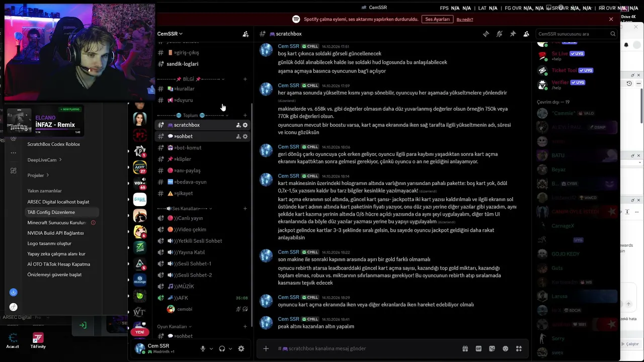The height and width of the screenshot is (362, 644).
Task: Add channel to Ses Kanalları category
Action: [245, 208]
